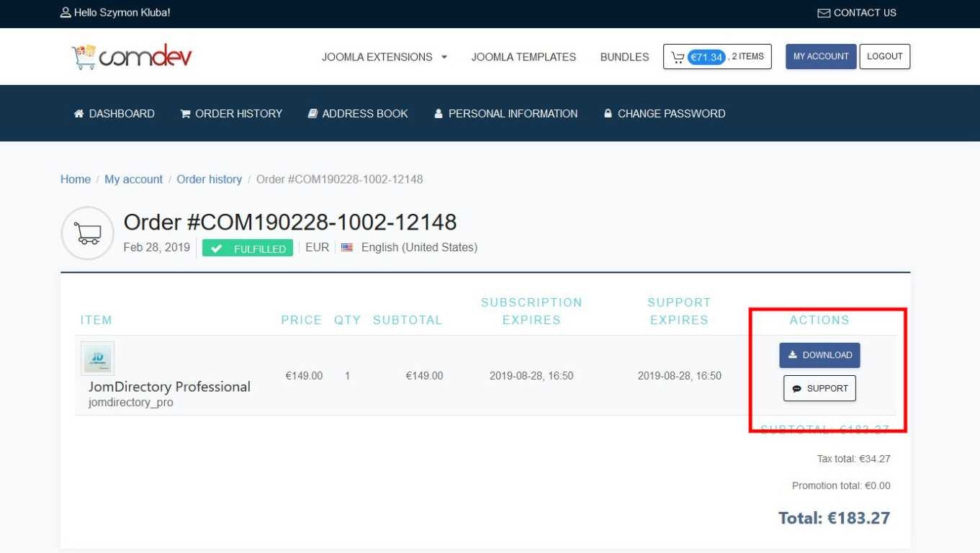Click Total: €183.27 text
Screen dimensions: 980x553
click(834, 518)
